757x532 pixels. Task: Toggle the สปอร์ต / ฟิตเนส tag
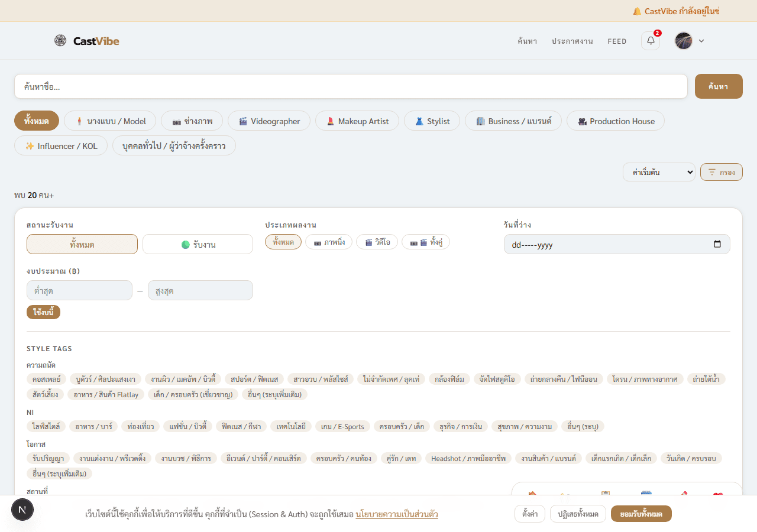coord(254,379)
